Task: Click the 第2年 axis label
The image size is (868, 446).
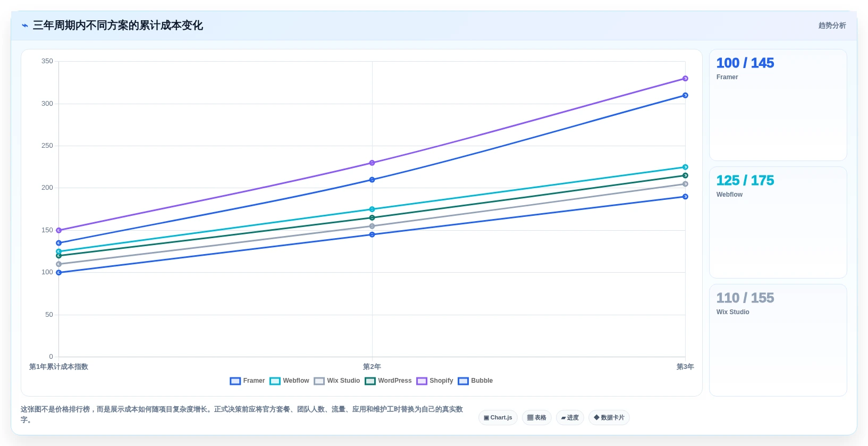Action: tap(372, 367)
